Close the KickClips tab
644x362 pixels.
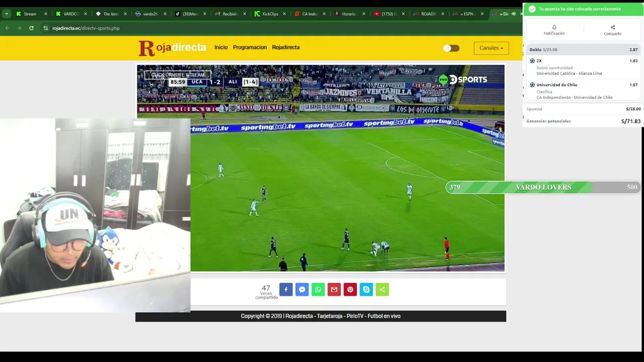[x=285, y=14]
